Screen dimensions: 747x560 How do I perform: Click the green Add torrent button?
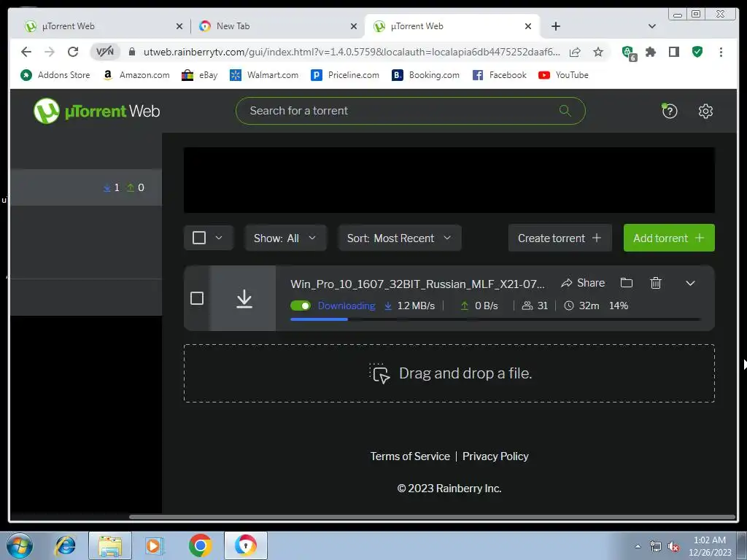[669, 238]
